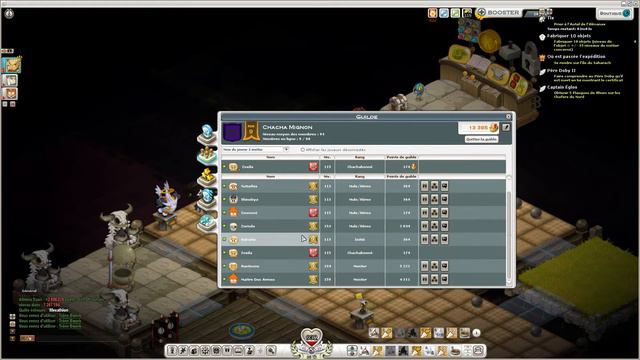Click the BOOSTER button at top

point(499,13)
